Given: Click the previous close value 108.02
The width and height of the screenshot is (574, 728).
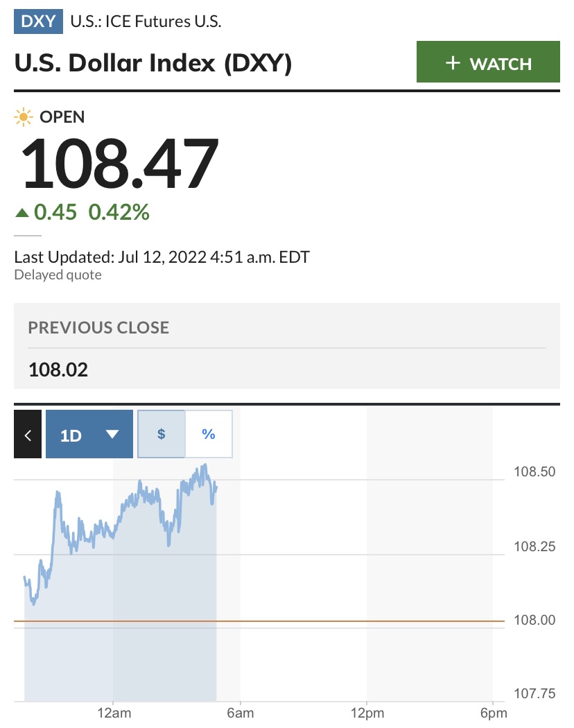Looking at the screenshot, I should click(58, 370).
